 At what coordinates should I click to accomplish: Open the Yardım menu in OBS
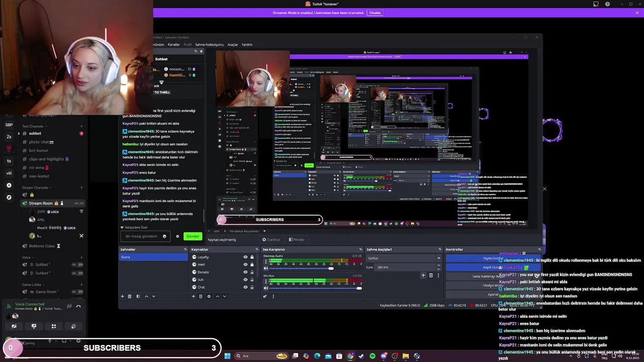(247, 45)
